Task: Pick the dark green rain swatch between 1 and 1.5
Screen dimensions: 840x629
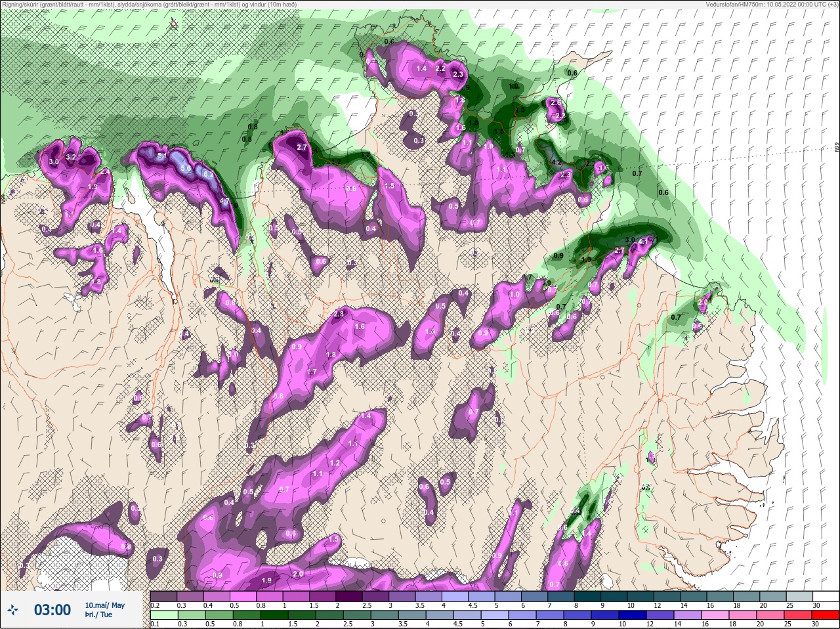Action: (x=274, y=615)
